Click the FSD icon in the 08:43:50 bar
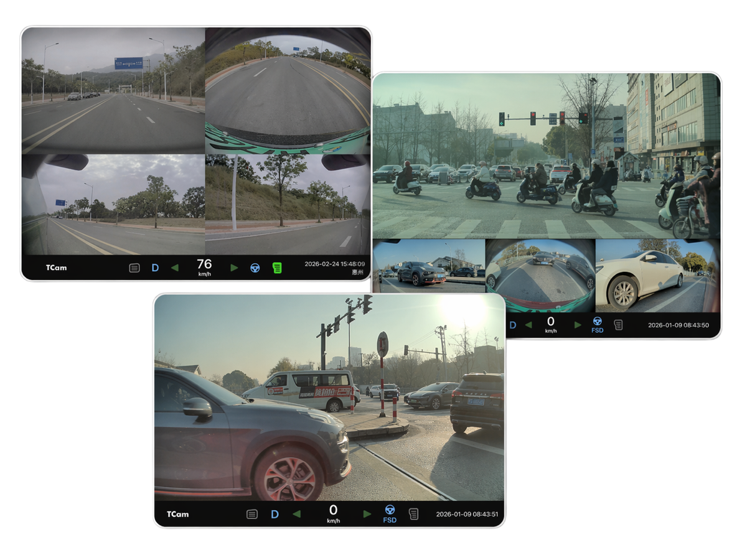 pyautogui.click(x=597, y=324)
